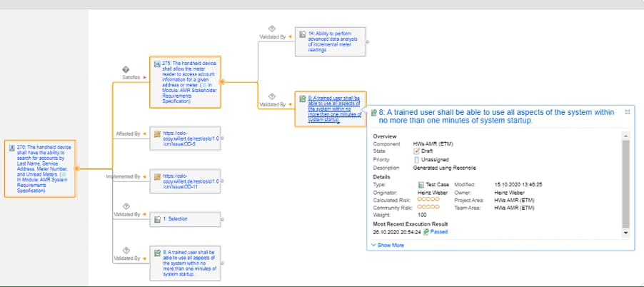Screen dimensions: 644x287
Task: Collapse node 275 using its orange handle
Action: pos(222,81)
